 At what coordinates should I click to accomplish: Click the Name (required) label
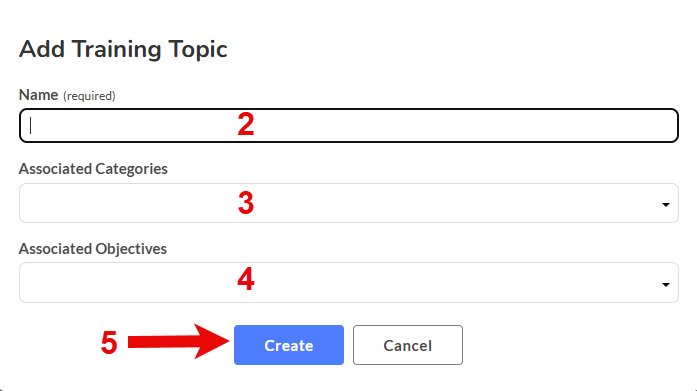67,95
